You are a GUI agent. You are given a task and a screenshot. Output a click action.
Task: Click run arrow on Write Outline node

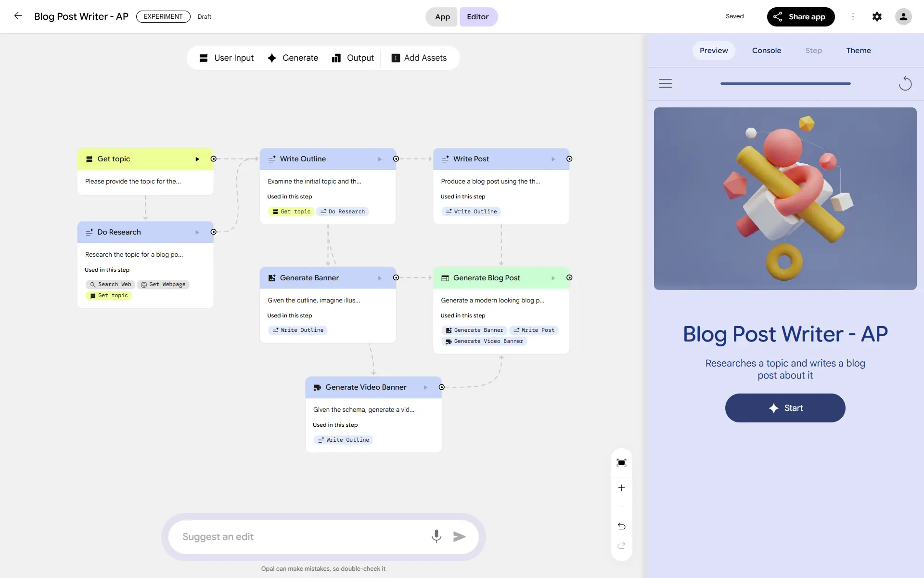380,159
